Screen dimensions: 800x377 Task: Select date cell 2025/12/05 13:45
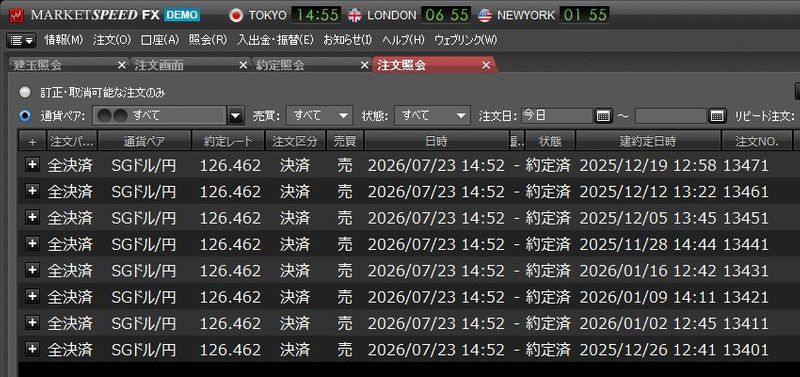click(649, 218)
